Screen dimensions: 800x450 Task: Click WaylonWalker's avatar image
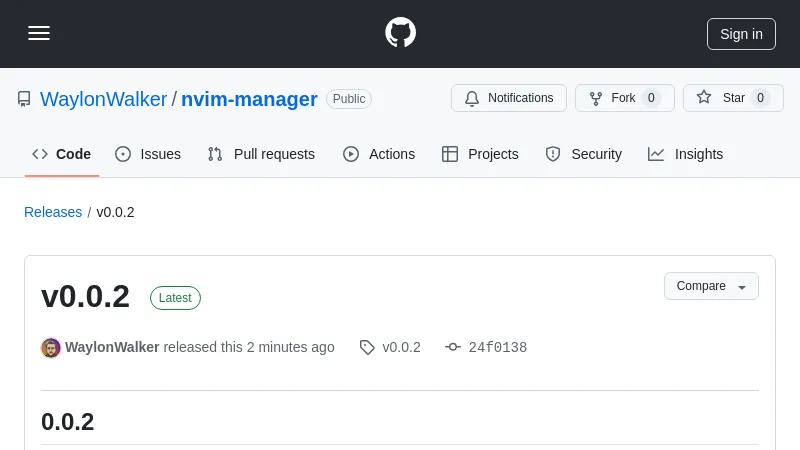tap(50, 348)
